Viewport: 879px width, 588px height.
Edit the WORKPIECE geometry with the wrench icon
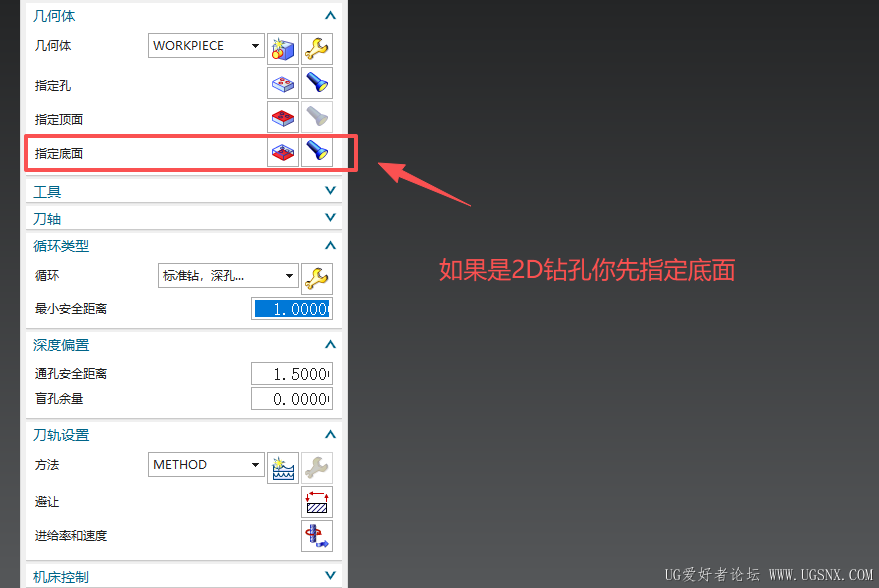(317, 49)
